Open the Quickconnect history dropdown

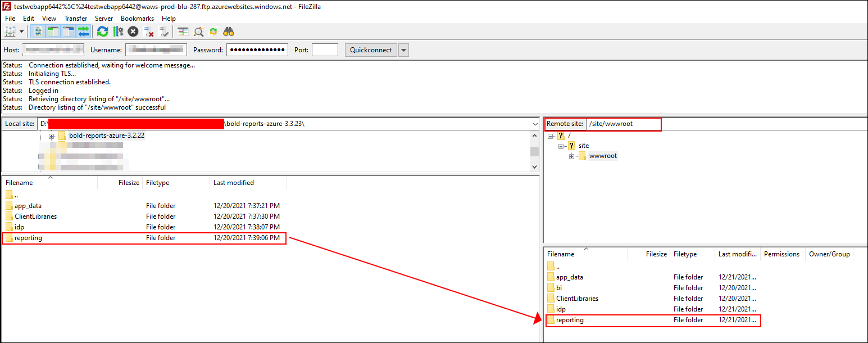[403, 50]
